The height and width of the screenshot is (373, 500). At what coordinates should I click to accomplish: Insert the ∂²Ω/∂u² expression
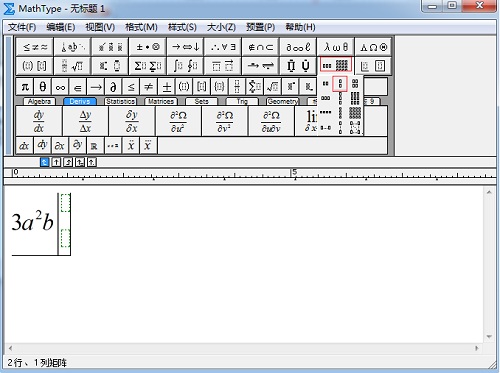178,121
